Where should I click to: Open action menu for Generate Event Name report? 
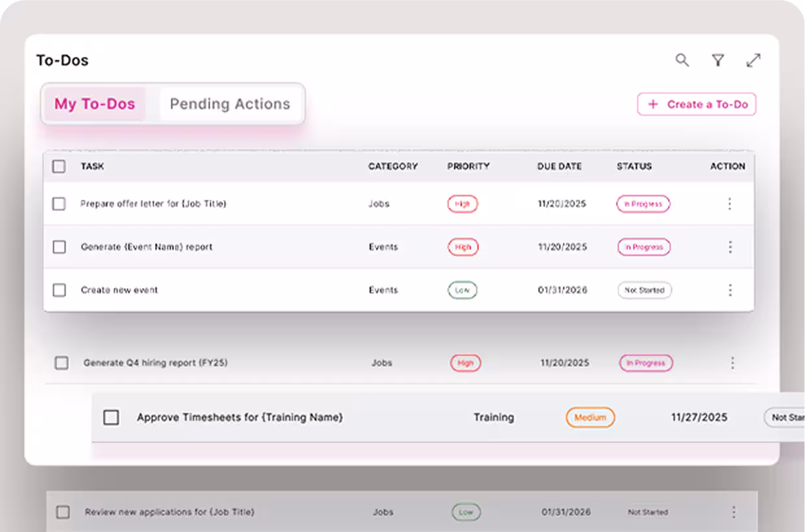tap(730, 247)
